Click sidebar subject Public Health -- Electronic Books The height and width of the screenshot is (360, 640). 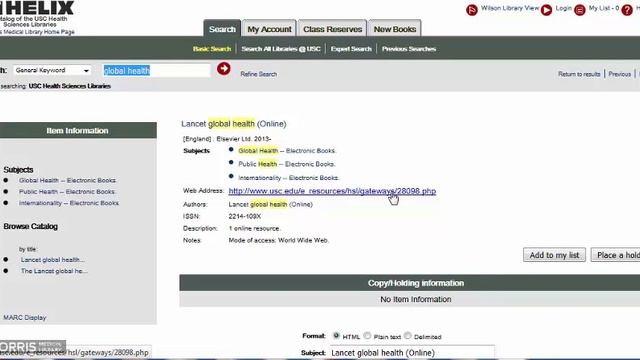(x=67, y=191)
